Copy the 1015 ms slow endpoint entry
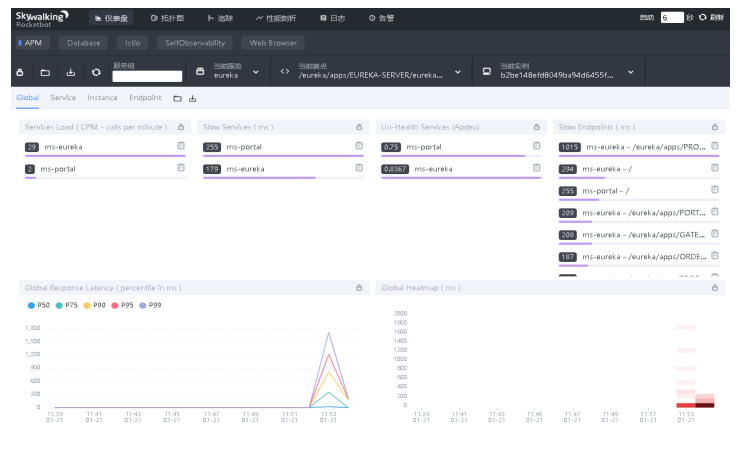Image resolution: width=741 pixels, height=451 pixels. [x=715, y=146]
